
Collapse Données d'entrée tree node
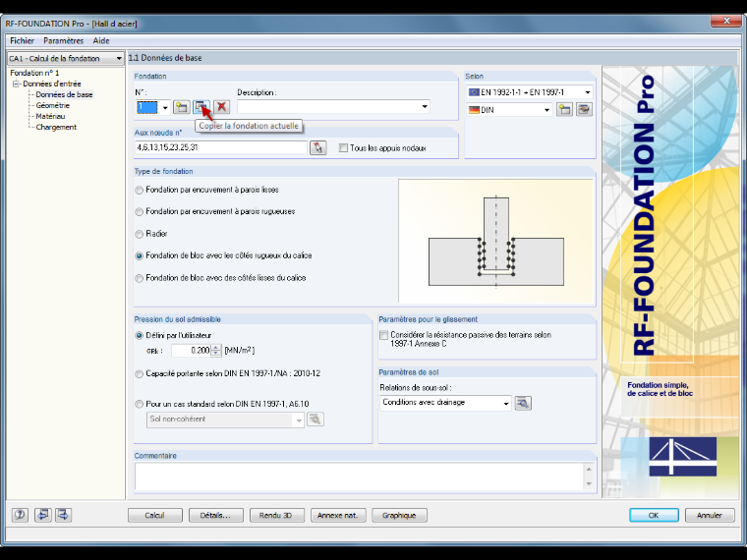pos(16,84)
